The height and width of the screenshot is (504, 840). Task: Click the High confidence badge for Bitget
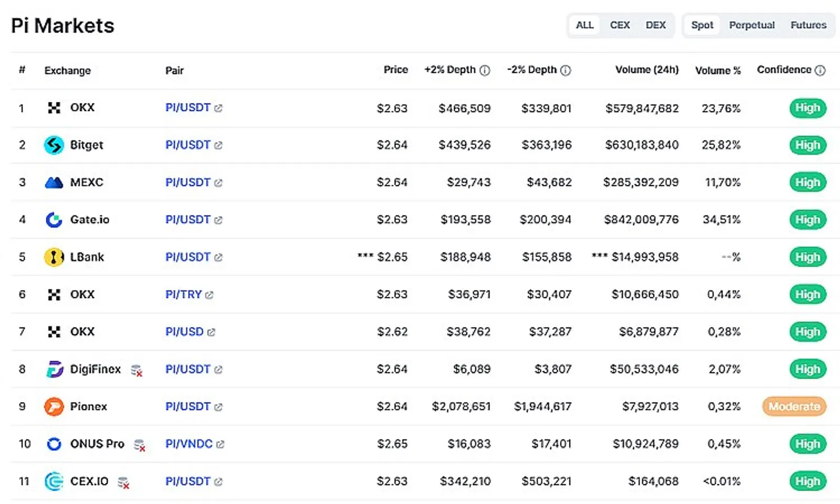click(808, 145)
